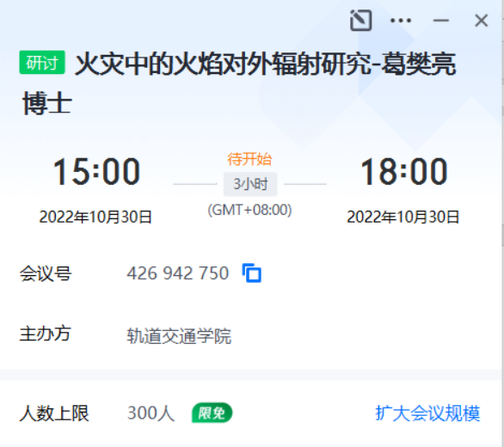The height and width of the screenshot is (447, 504).
Task: Minimize the meeting details window
Action: tap(440, 21)
